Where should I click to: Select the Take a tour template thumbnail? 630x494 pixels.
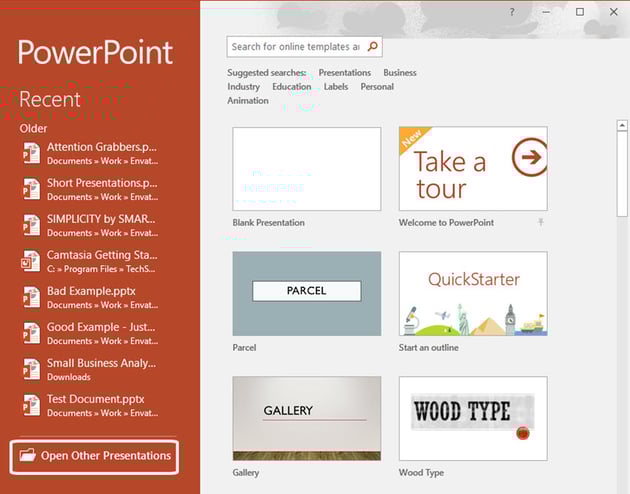(x=473, y=169)
